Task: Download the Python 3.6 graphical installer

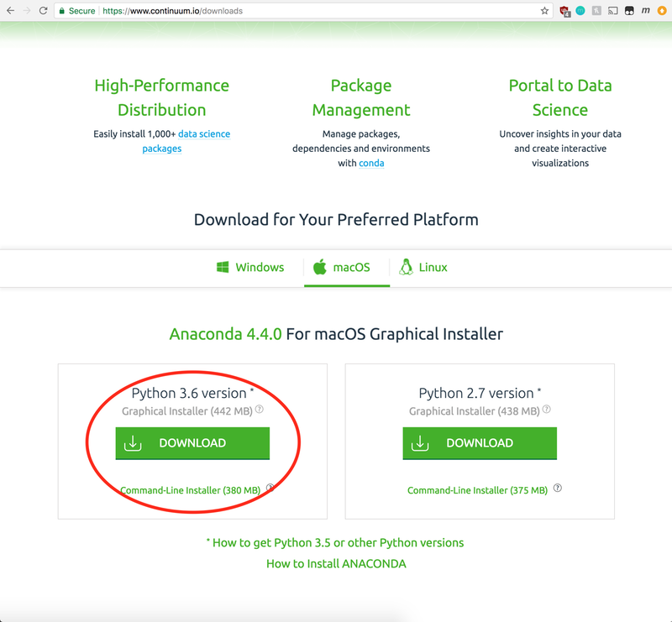Action: [x=192, y=443]
